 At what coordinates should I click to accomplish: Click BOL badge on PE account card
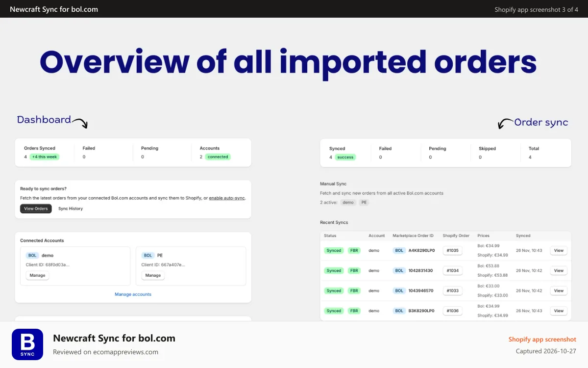click(x=148, y=256)
